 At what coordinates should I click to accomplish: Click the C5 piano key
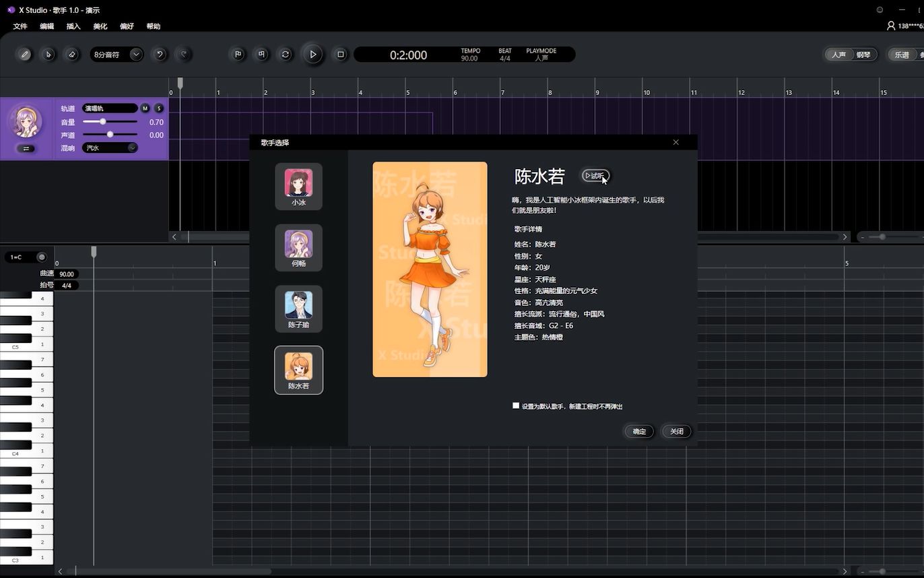click(26, 346)
